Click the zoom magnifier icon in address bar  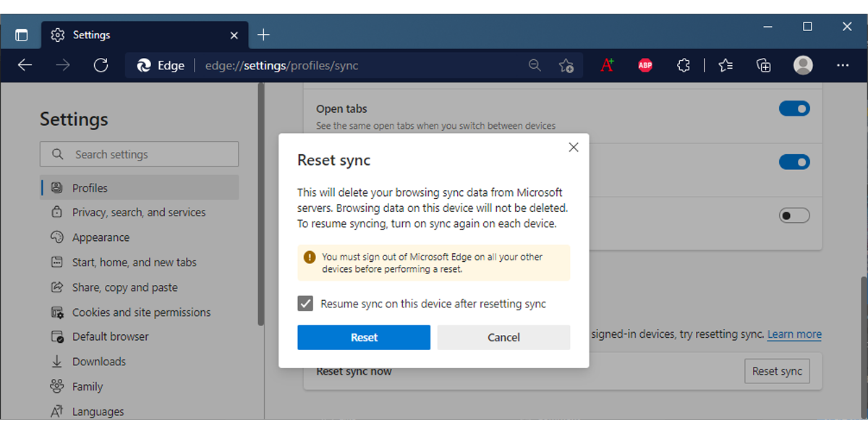[535, 66]
